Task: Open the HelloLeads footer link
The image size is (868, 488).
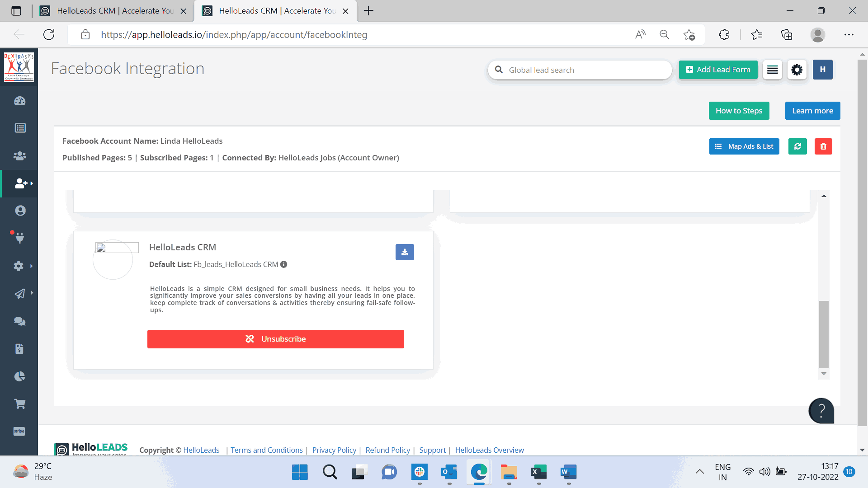Action: point(201,450)
